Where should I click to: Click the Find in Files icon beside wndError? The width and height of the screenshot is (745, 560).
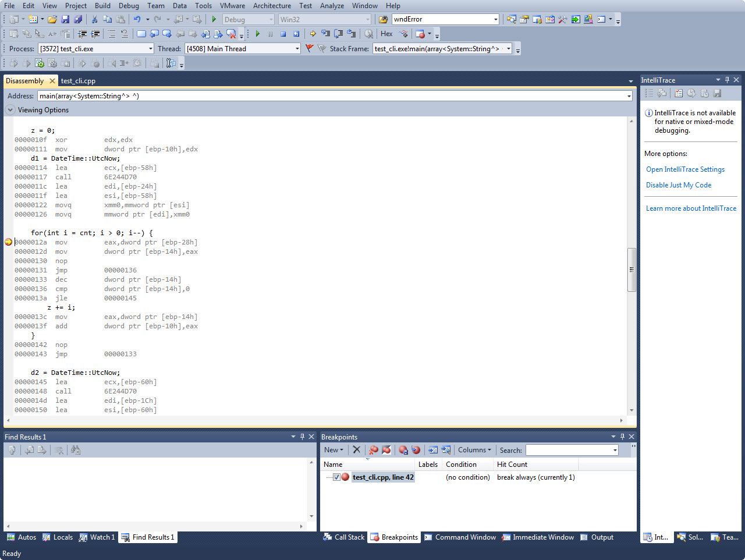coord(384,19)
